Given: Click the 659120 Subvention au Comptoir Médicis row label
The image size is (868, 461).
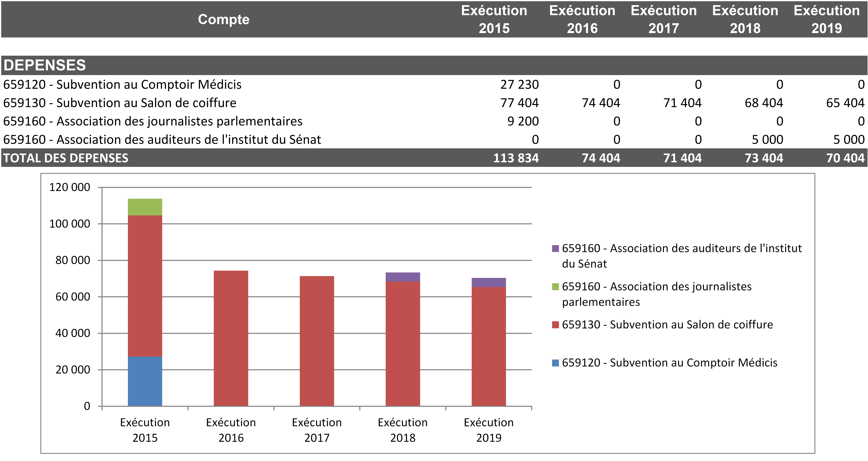Looking at the screenshot, I should 122,85.
